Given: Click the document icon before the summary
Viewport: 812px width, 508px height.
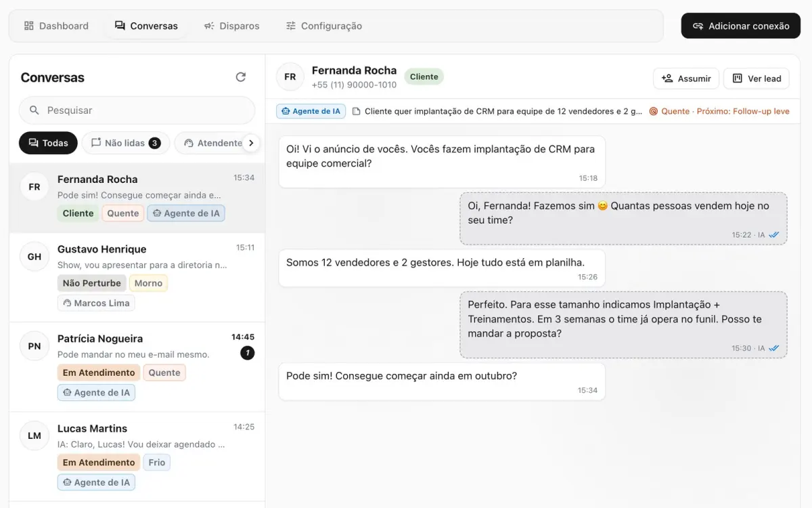Looking at the screenshot, I should tap(357, 111).
